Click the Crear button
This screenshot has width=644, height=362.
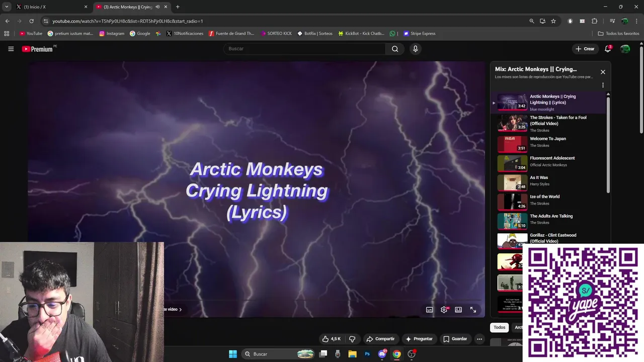[585, 49]
